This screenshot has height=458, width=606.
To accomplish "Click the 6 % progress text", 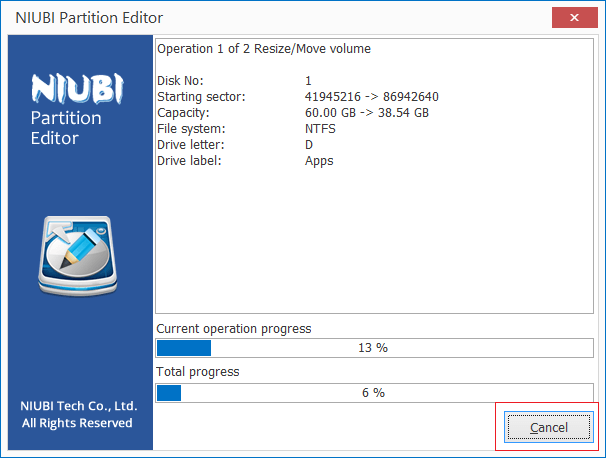I will tap(373, 393).
